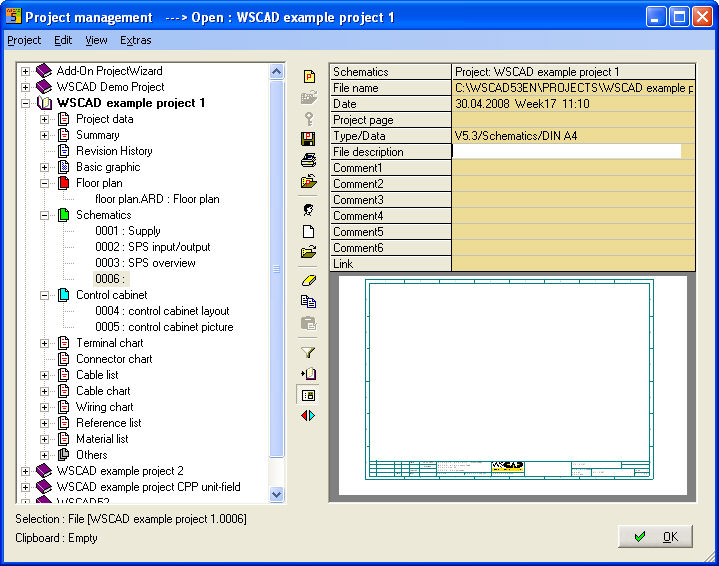Select the Cable list item

pyautogui.click(x=97, y=375)
